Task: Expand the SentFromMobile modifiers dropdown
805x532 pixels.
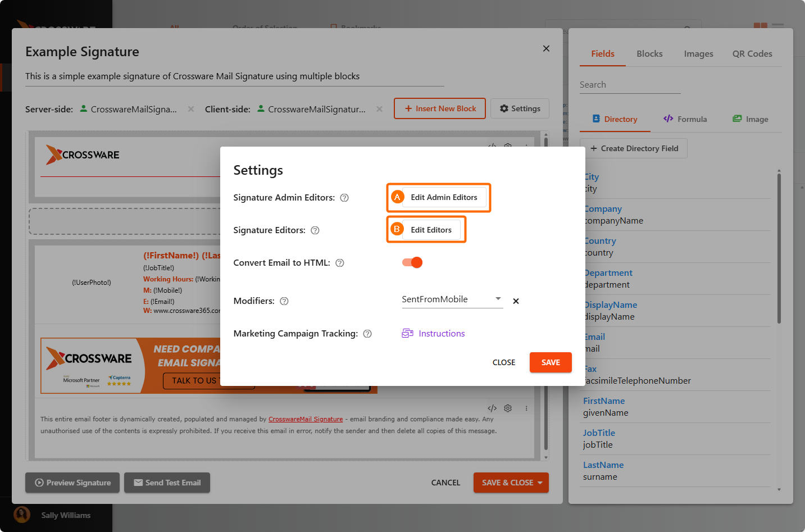Action: click(498, 299)
